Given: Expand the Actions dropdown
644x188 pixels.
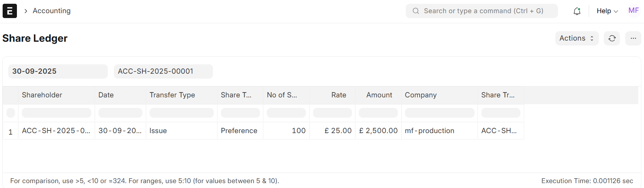Looking at the screenshot, I should 577,38.
